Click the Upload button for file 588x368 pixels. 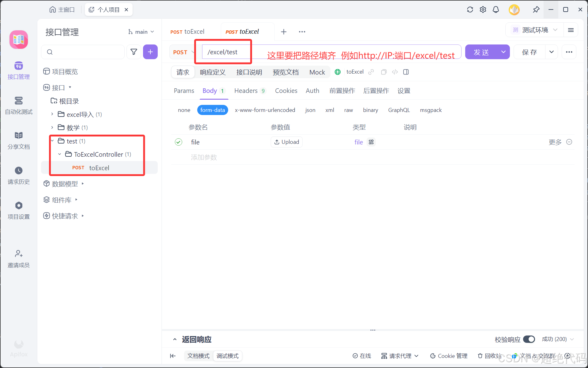click(x=287, y=142)
